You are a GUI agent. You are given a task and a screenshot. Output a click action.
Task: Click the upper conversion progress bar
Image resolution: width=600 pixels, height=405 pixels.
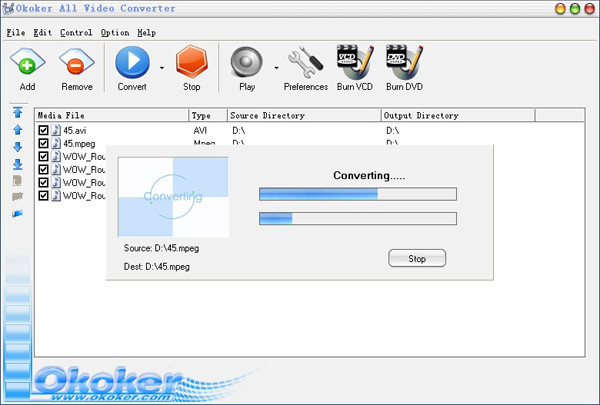tap(358, 194)
